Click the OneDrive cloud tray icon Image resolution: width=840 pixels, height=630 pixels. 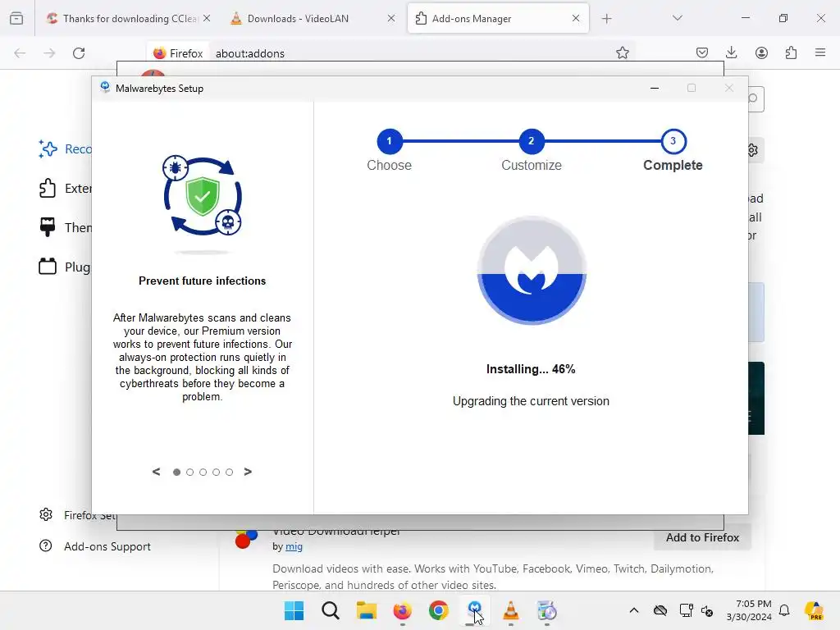(x=660, y=610)
